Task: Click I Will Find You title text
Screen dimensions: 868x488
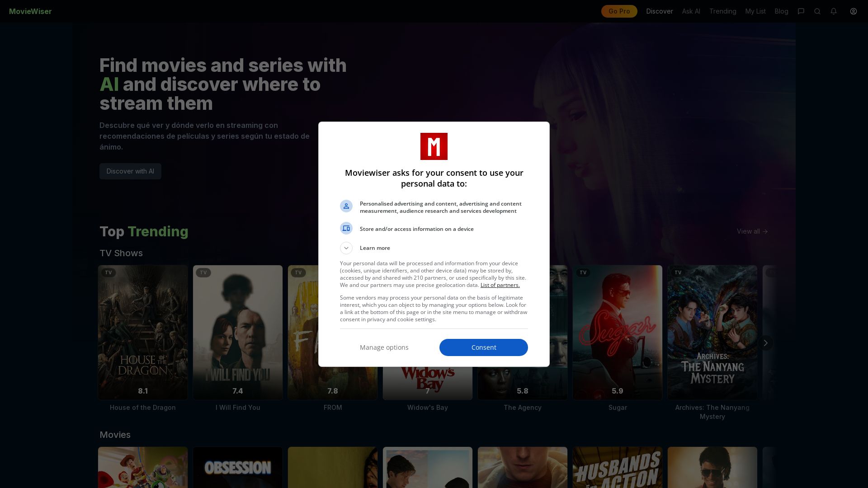Action: [x=238, y=408]
